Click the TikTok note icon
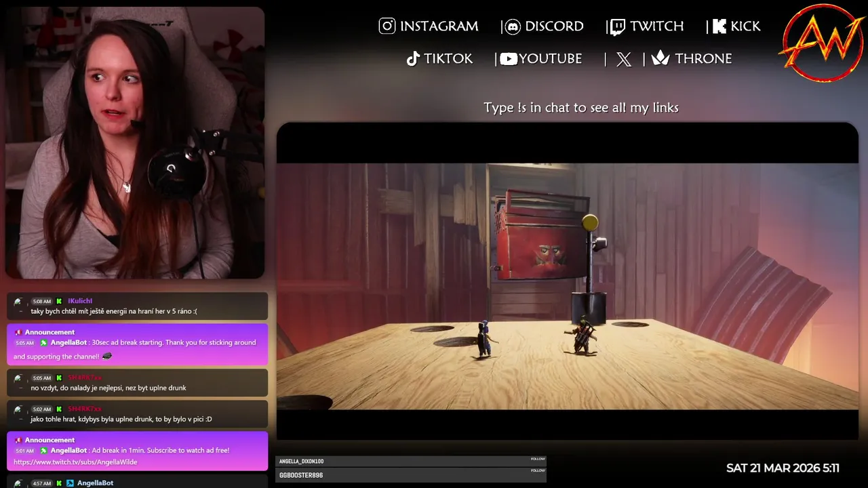 (413, 59)
